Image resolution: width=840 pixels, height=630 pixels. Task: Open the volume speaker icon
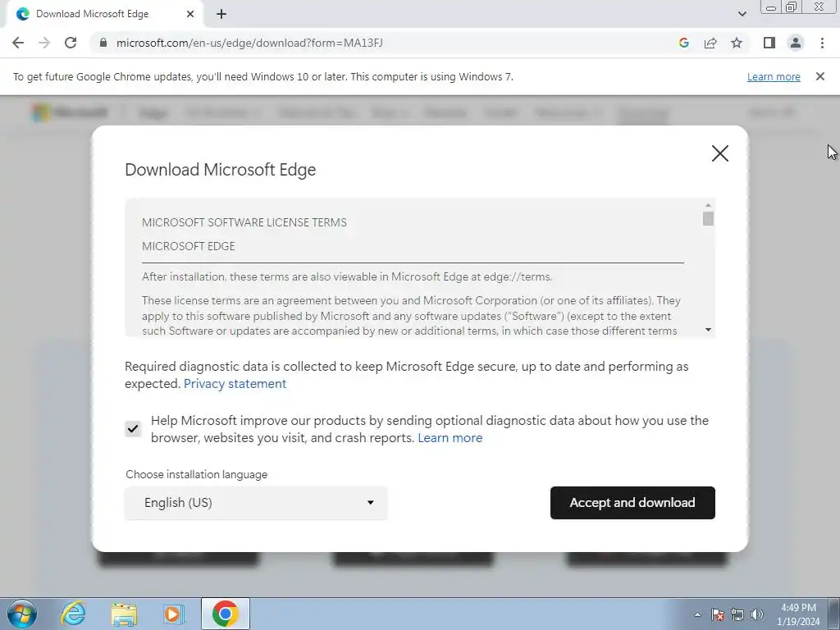click(x=756, y=614)
